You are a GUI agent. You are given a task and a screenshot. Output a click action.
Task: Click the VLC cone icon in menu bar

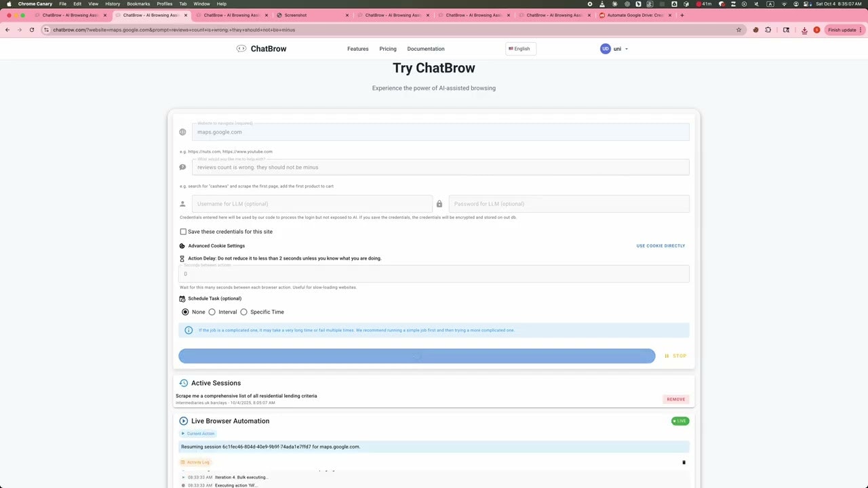point(601,4)
